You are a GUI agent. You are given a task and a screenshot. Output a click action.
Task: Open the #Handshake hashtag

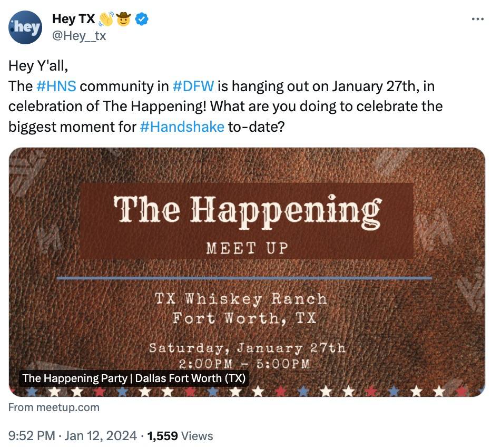click(182, 126)
